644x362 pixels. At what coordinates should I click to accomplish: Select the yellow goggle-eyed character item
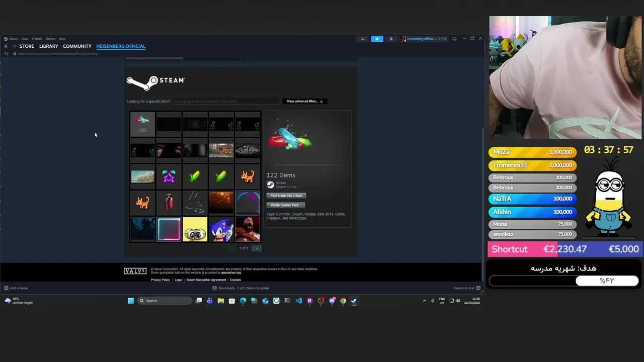tap(195, 229)
